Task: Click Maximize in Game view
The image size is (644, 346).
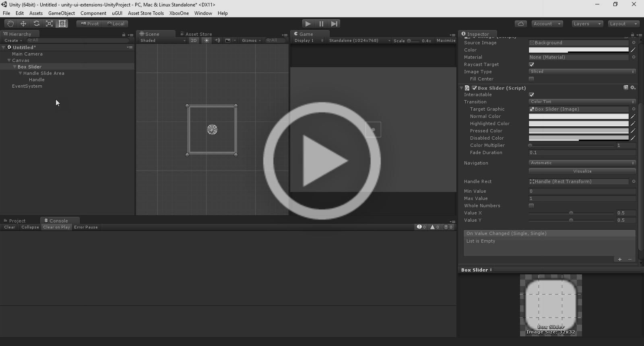Action: (x=446, y=41)
